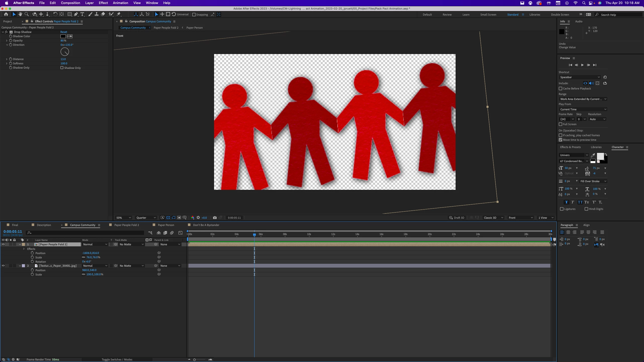Open the Quarter resolution dropdown
This screenshot has height=362, width=644.
(146, 218)
